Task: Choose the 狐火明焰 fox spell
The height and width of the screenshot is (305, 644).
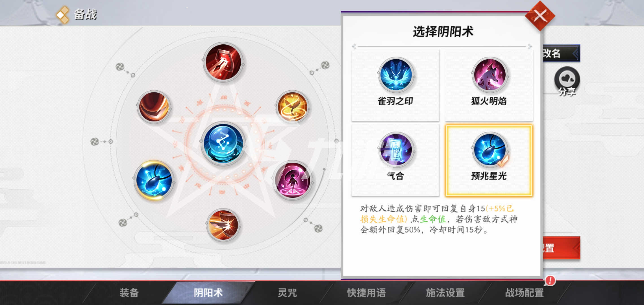Action: point(489,85)
